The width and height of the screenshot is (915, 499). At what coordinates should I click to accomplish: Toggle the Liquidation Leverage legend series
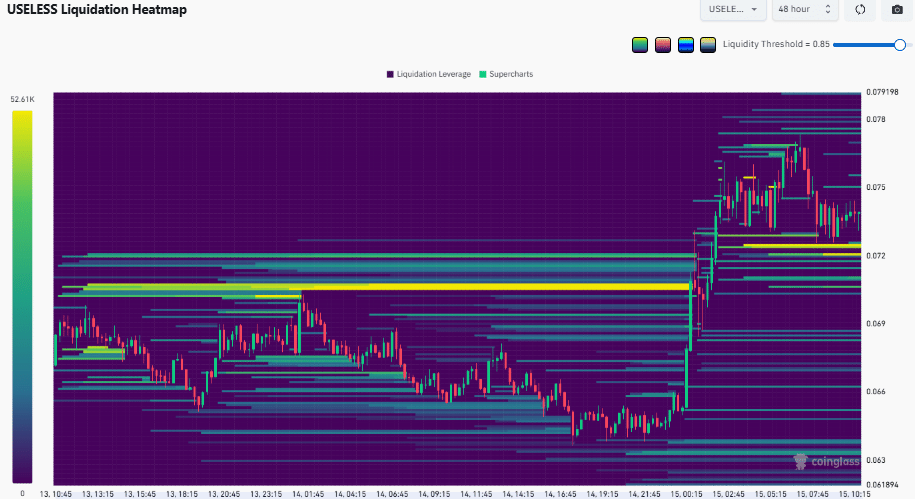click(x=429, y=74)
